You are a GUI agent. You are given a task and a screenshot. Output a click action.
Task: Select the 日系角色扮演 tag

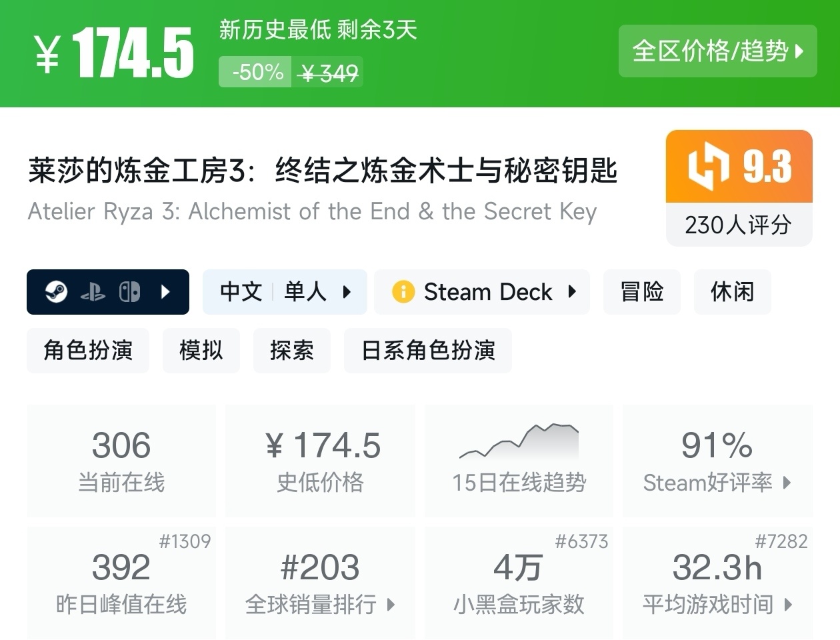tap(428, 351)
